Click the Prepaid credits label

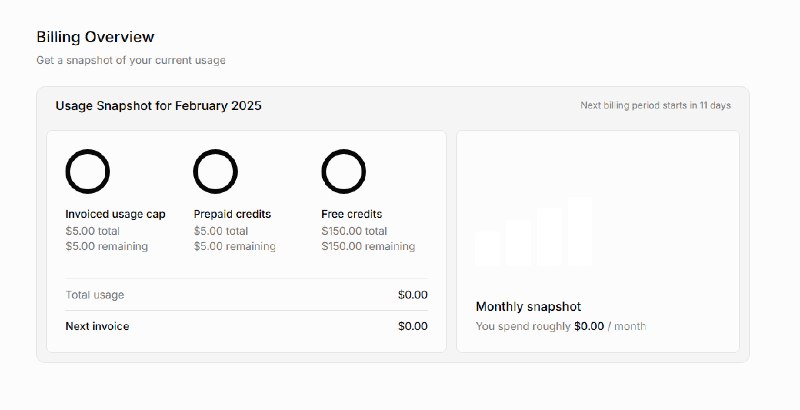coord(232,214)
